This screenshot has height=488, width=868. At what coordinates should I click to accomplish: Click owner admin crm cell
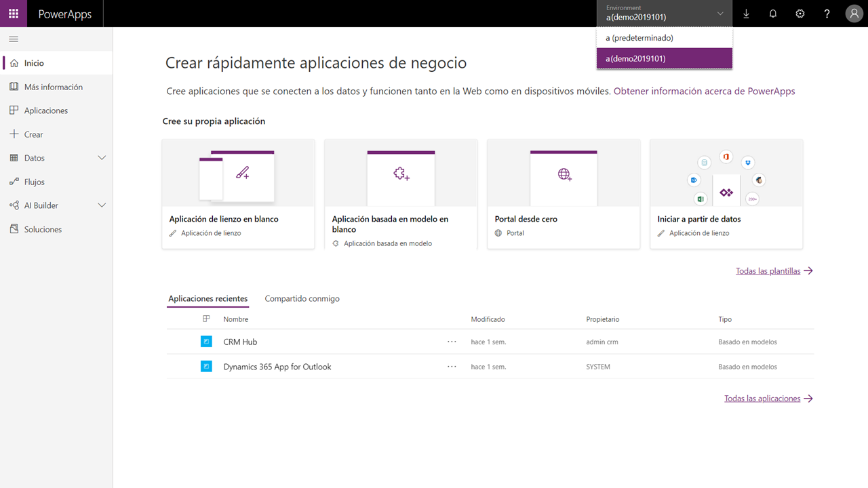click(602, 342)
